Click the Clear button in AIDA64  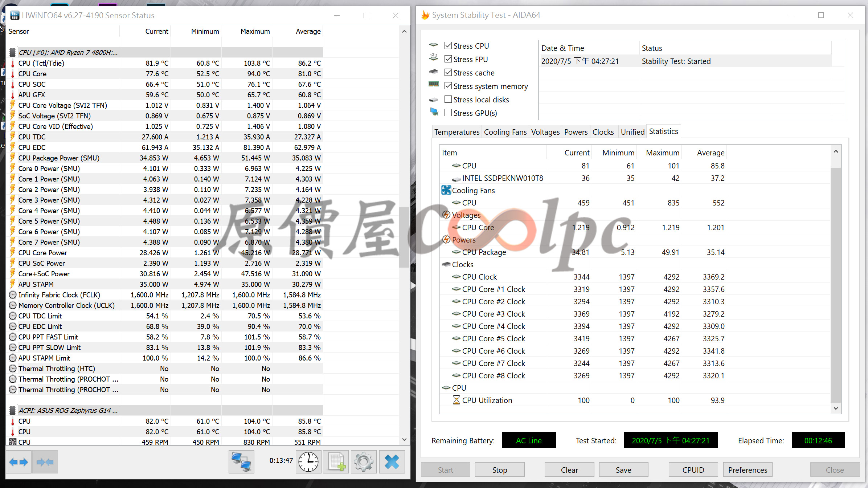click(569, 470)
